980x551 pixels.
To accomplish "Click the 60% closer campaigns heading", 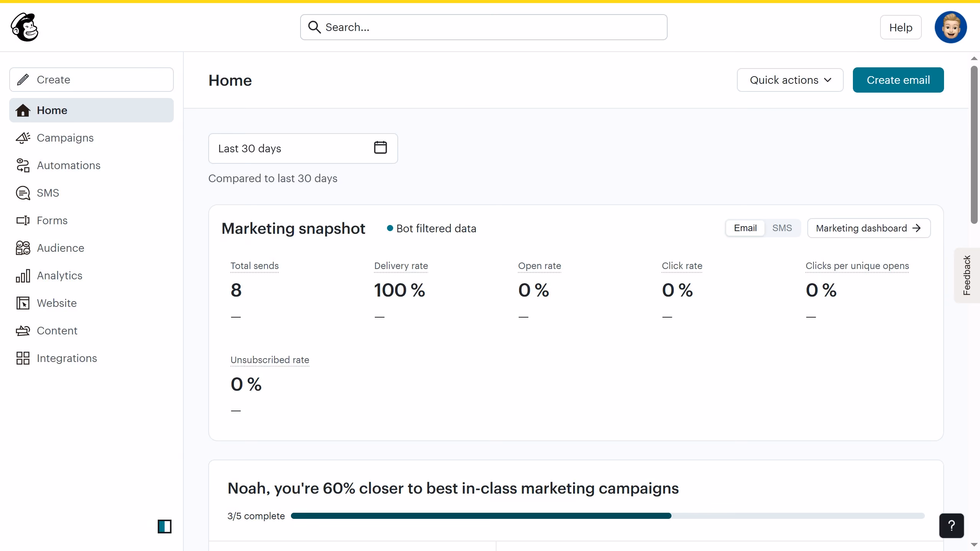I will click(453, 488).
